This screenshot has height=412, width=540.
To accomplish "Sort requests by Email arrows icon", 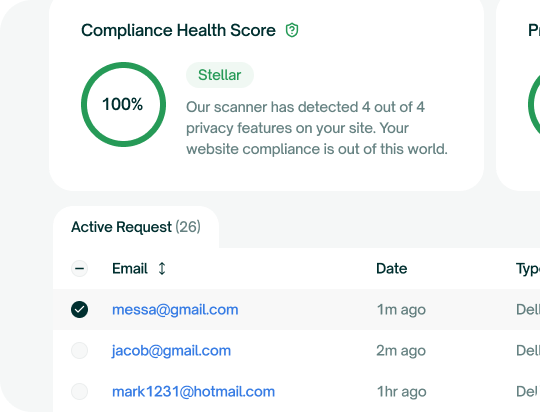I will click(x=162, y=268).
